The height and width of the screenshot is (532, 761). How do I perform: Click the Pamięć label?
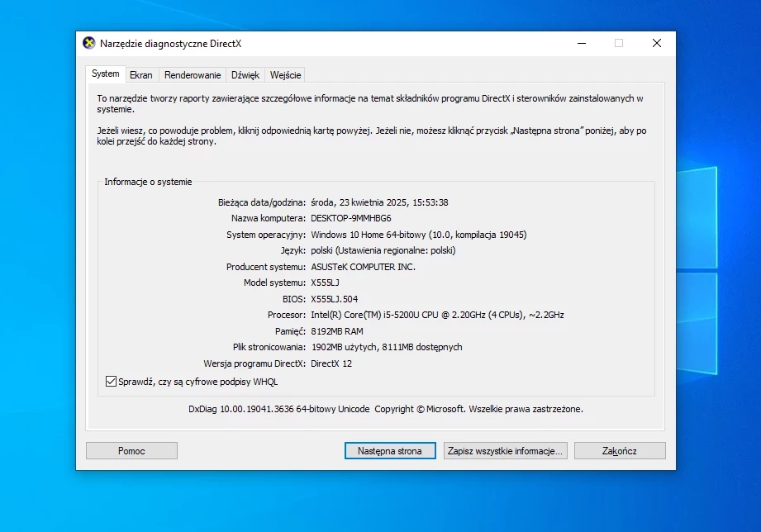(x=290, y=331)
